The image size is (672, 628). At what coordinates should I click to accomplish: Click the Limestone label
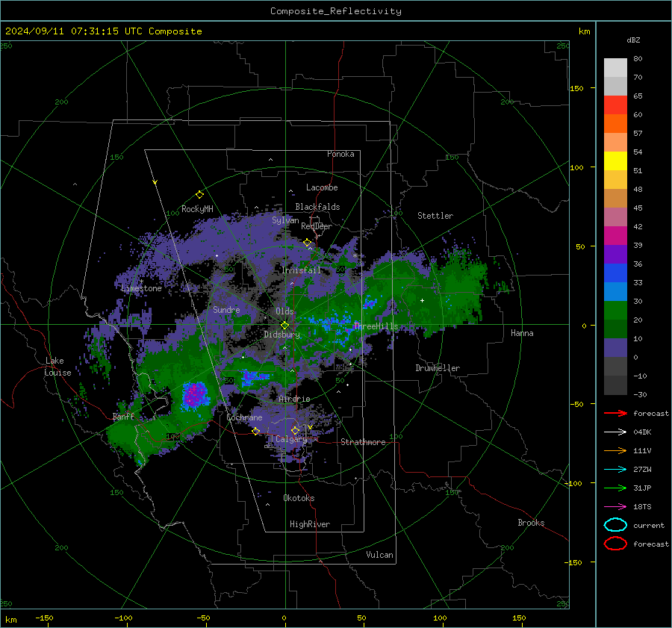pos(141,288)
